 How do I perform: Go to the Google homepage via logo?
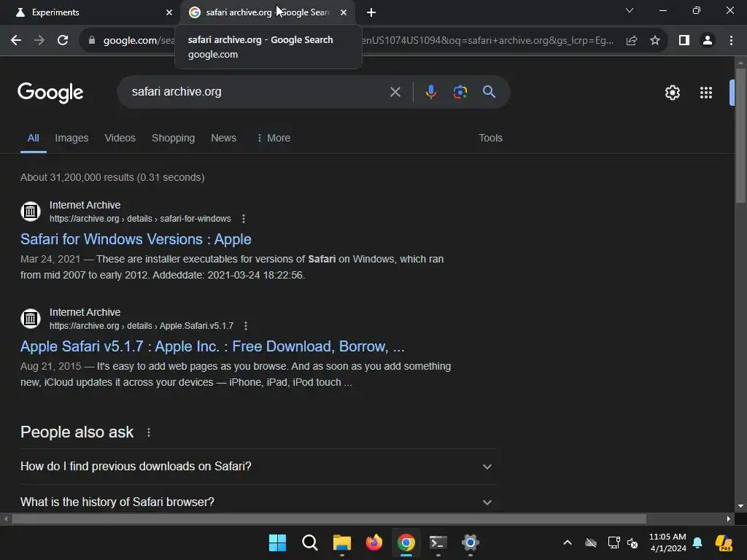click(x=50, y=93)
